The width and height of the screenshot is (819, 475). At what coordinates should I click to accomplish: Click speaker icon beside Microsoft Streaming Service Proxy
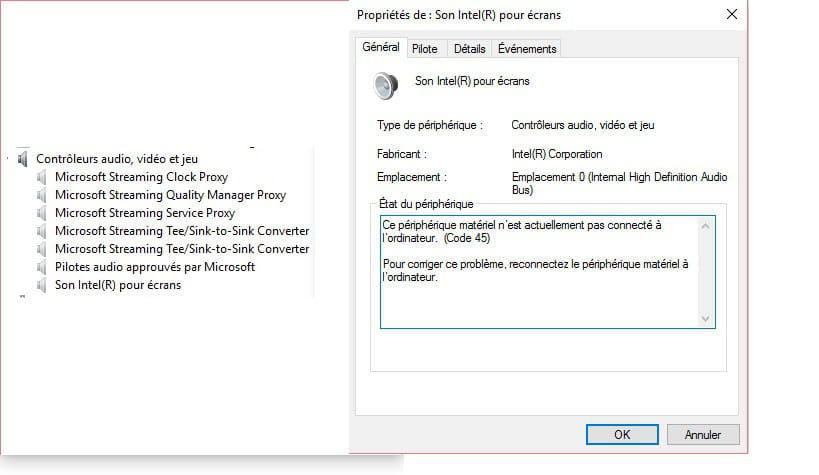pos(42,213)
